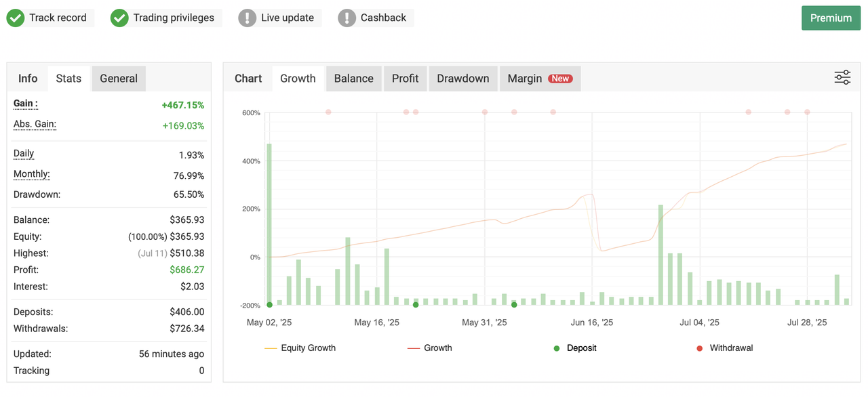Click the +467.15% gain value
This screenshot has width=868, height=397.
click(183, 105)
